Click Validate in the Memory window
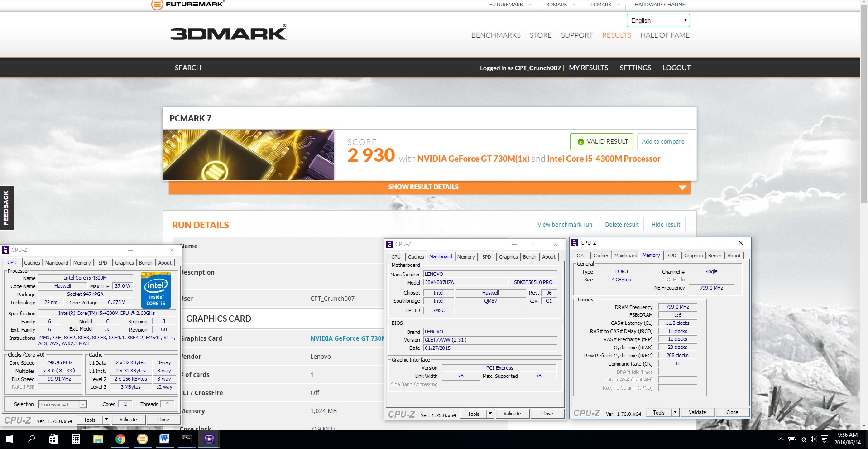Viewport: 868px width, 449px height. 697,412
